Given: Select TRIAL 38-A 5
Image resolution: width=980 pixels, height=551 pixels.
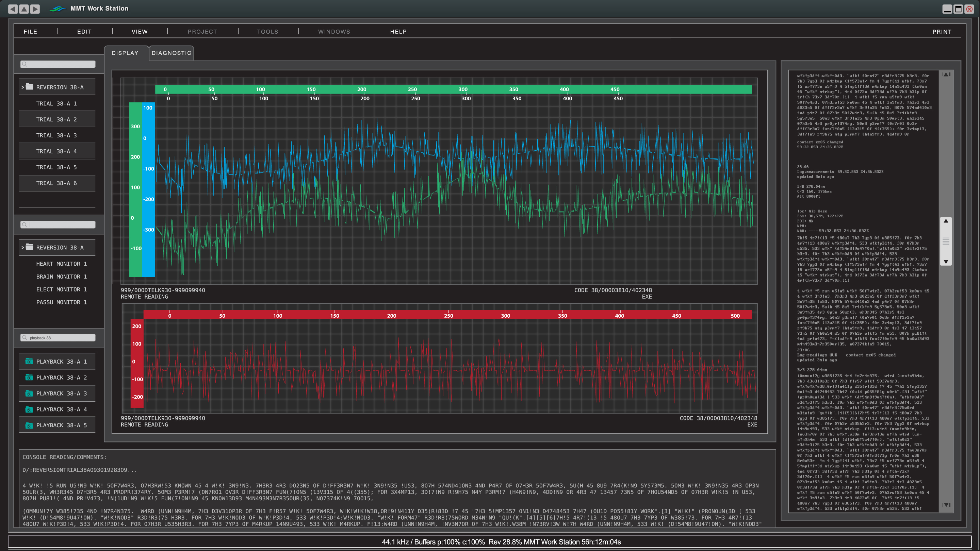Looking at the screenshot, I should pos(57,167).
